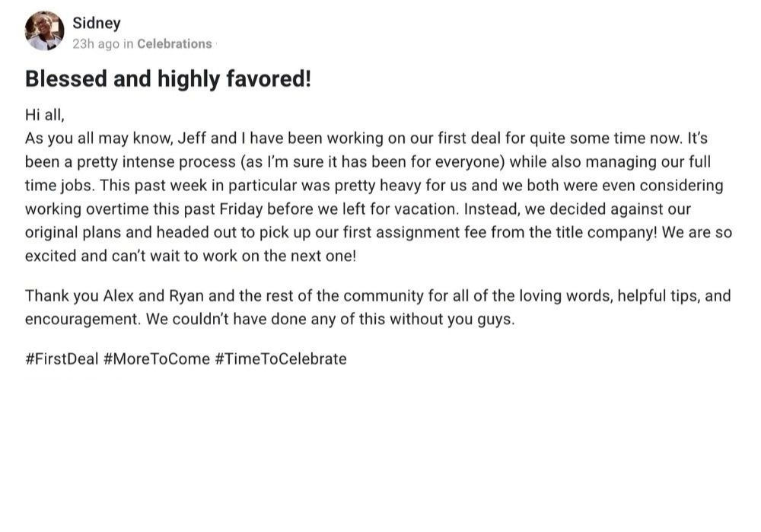Click the author name Sidney

[x=97, y=23]
